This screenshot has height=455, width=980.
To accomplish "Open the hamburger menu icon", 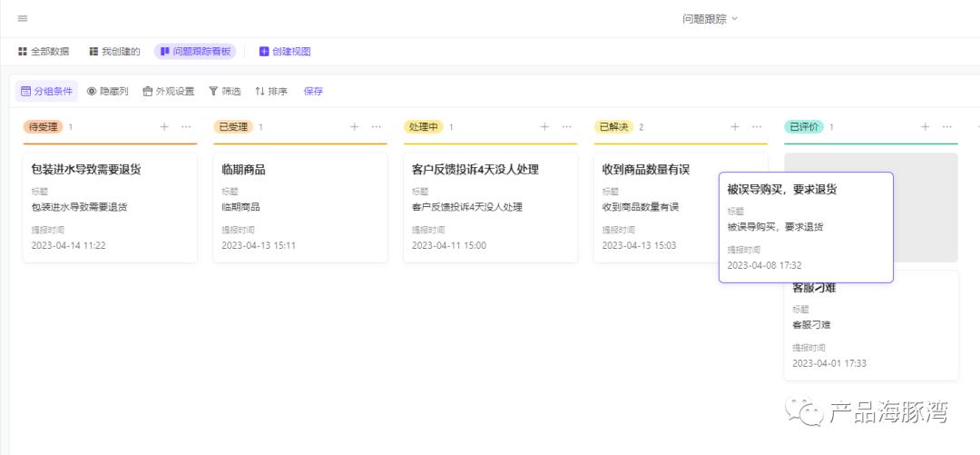I will (23, 19).
